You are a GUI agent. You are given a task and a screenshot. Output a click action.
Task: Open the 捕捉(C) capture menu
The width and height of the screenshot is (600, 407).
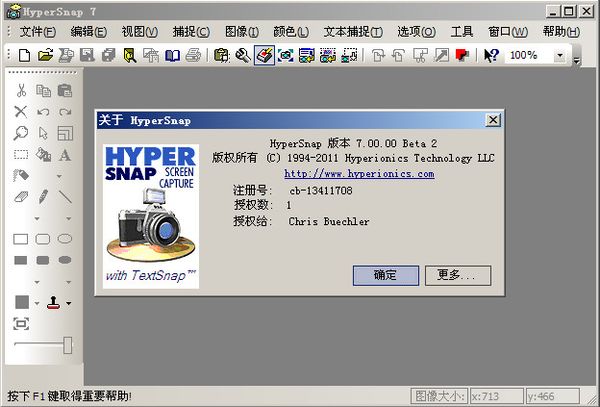[187, 31]
